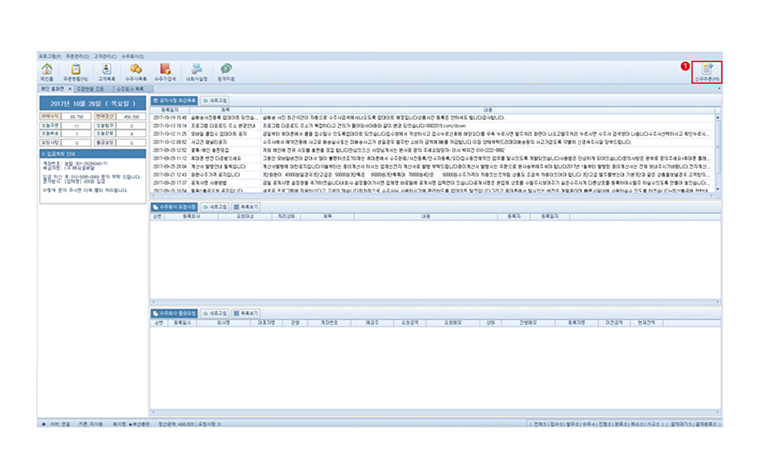Click 새로고침 in the bottom panel

(x=215, y=313)
